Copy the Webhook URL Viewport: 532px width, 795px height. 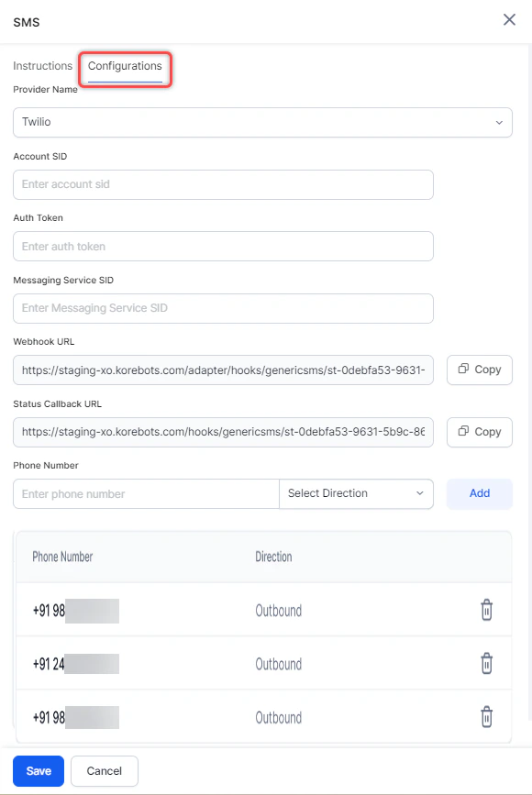coord(479,370)
